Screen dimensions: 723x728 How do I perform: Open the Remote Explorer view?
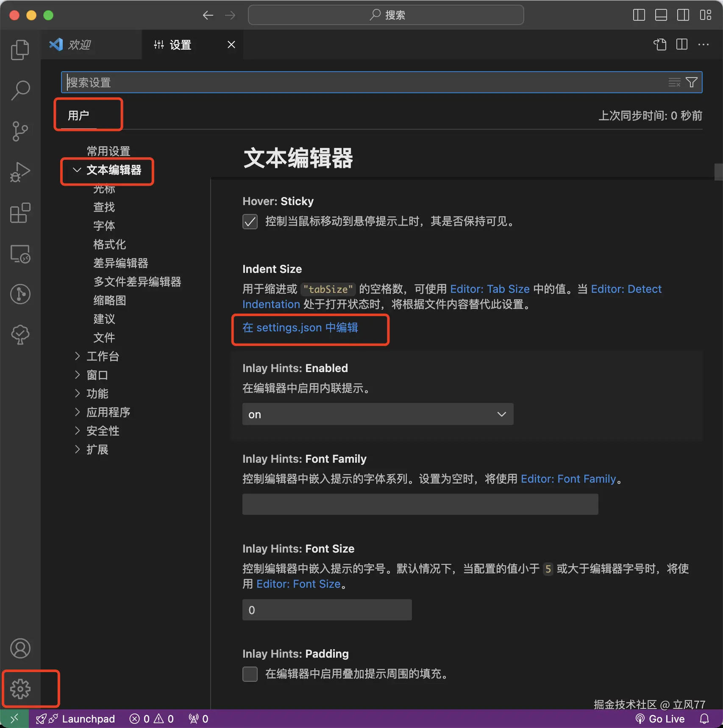pos(20,253)
